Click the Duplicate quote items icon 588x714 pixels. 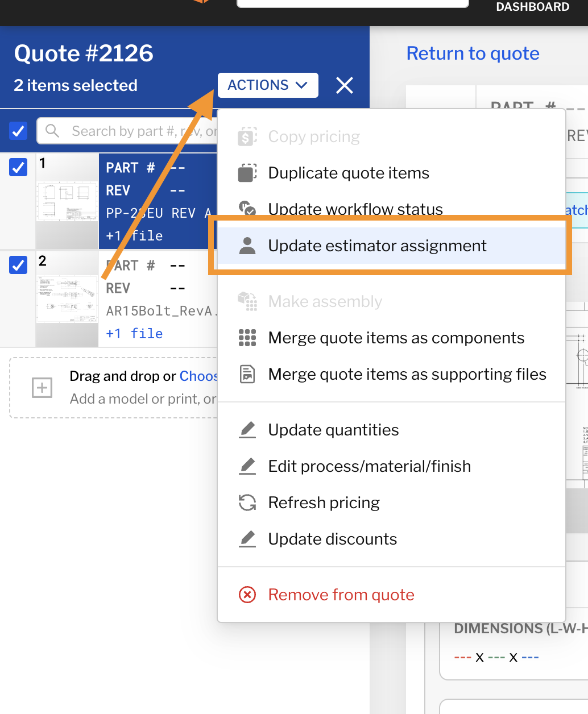(x=247, y=173)
